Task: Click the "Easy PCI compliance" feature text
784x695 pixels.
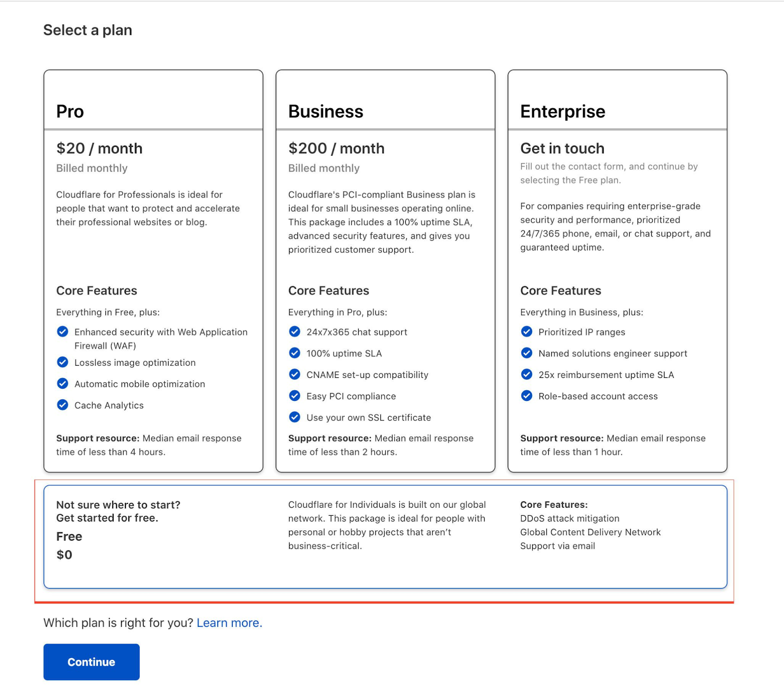Action: 351,396
